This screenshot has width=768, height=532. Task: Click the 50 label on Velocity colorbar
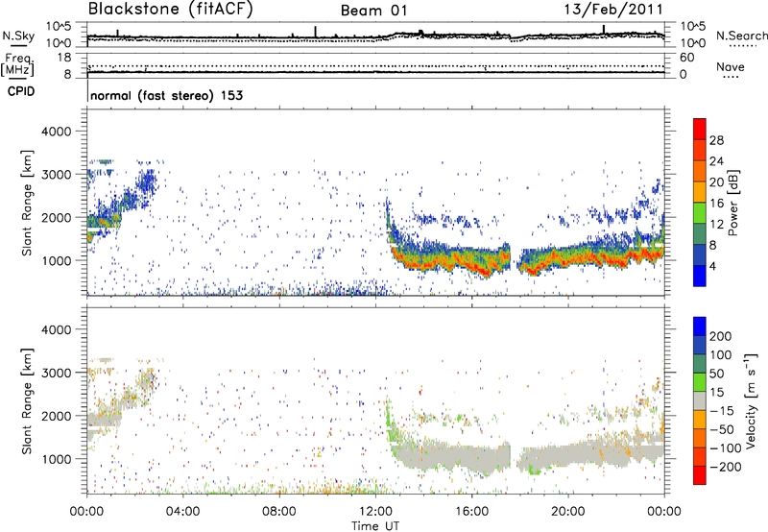pos(716,374)
